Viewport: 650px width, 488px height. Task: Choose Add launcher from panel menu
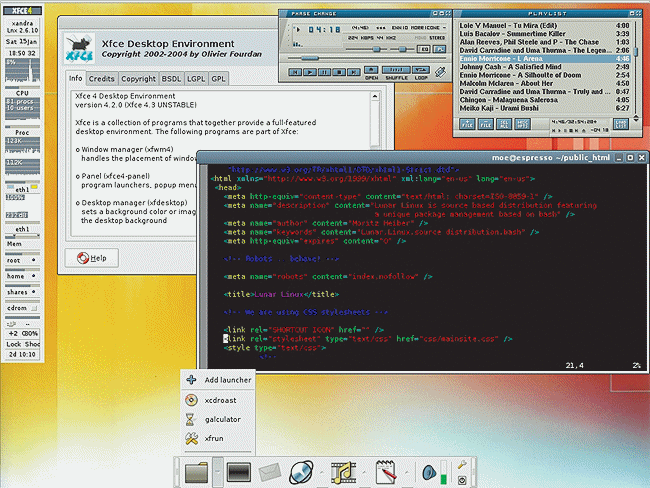coord(219,380)
